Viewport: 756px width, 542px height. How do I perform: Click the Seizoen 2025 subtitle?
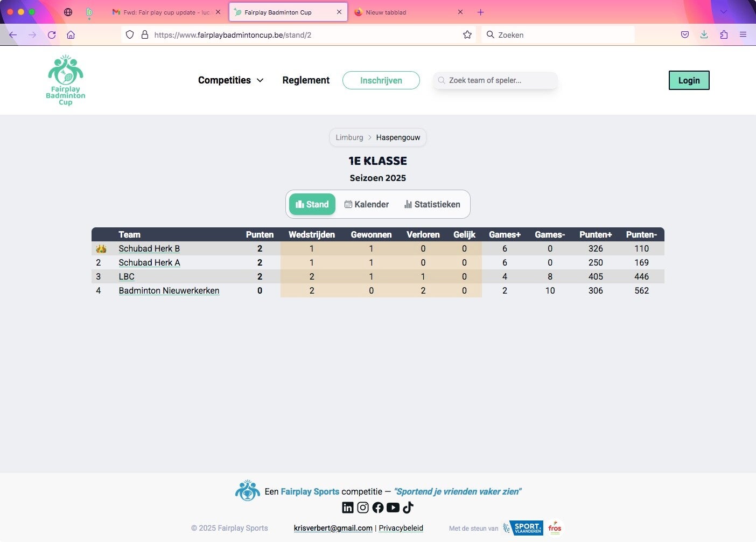tap(378, 178)
